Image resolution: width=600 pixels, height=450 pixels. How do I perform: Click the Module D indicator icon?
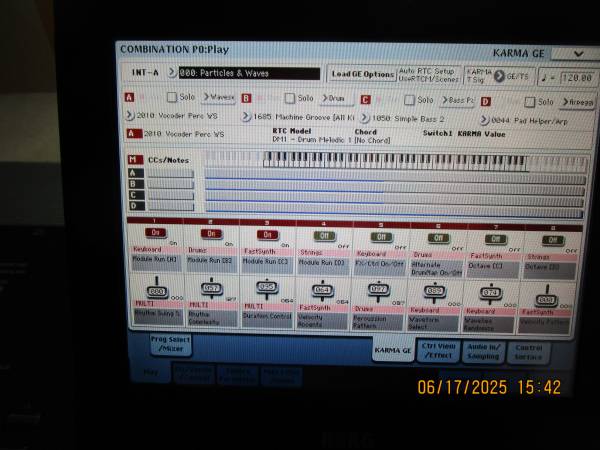click(485, 100)
